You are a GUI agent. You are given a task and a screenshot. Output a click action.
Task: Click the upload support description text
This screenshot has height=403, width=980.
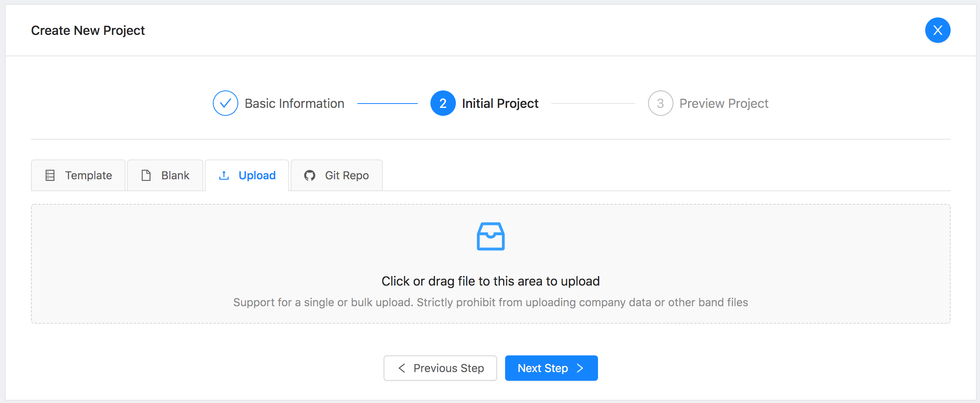(490, 302)
